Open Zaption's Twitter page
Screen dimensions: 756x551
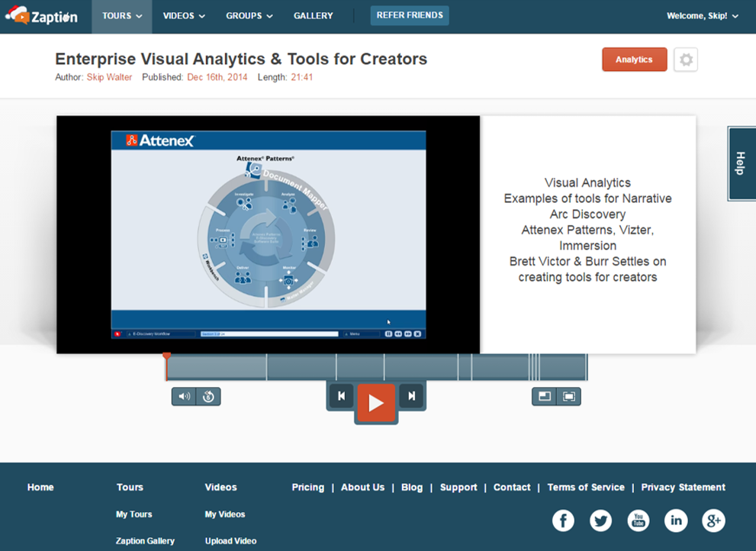pyautogui.click(x=600, y=520)
